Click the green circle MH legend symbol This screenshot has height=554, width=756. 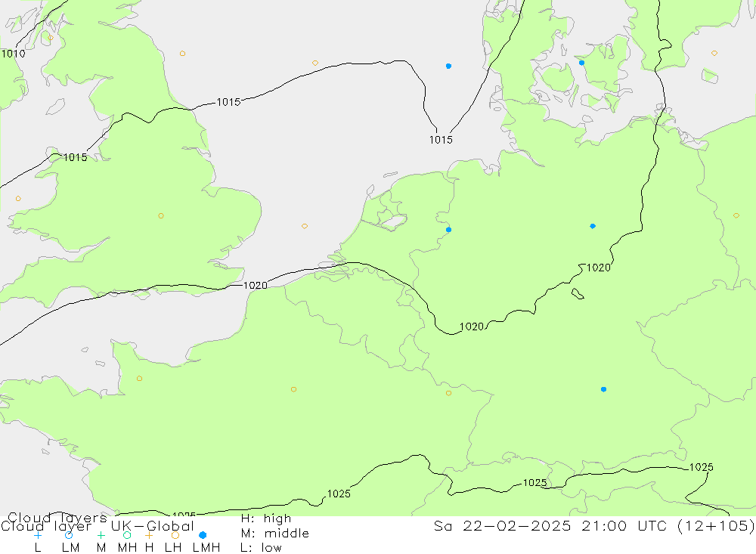tap(127, 535)
